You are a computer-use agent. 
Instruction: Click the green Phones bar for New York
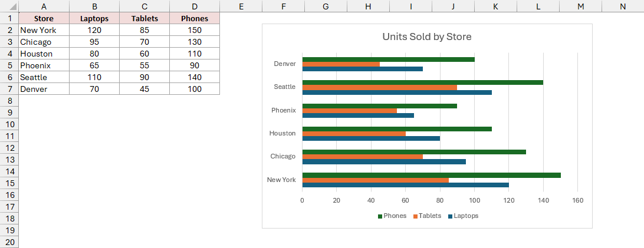point(432,176)
